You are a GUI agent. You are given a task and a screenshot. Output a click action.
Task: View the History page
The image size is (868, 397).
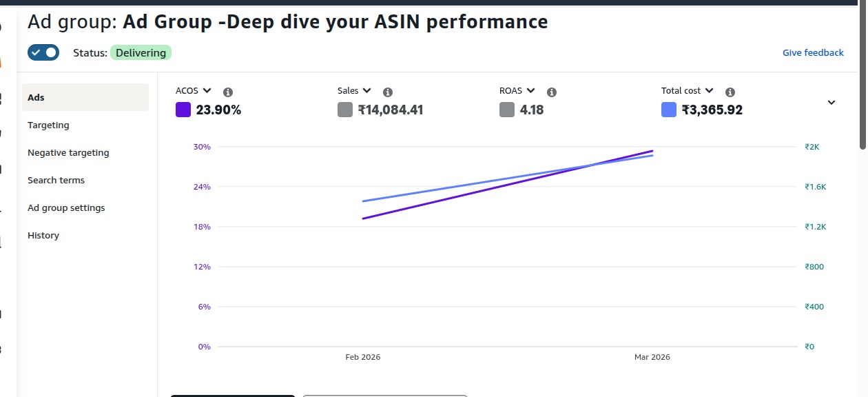(43, 235)
